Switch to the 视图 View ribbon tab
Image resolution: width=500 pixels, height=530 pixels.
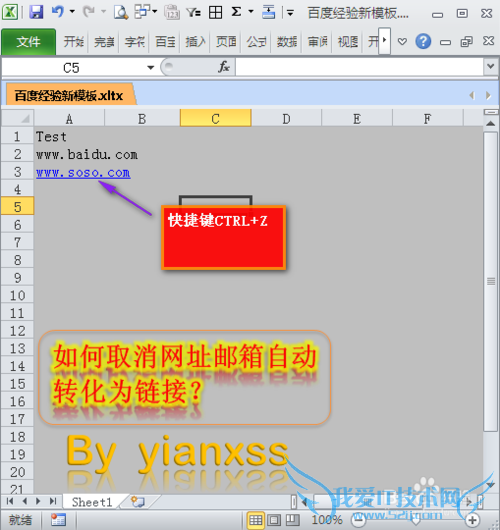(348, 42)
